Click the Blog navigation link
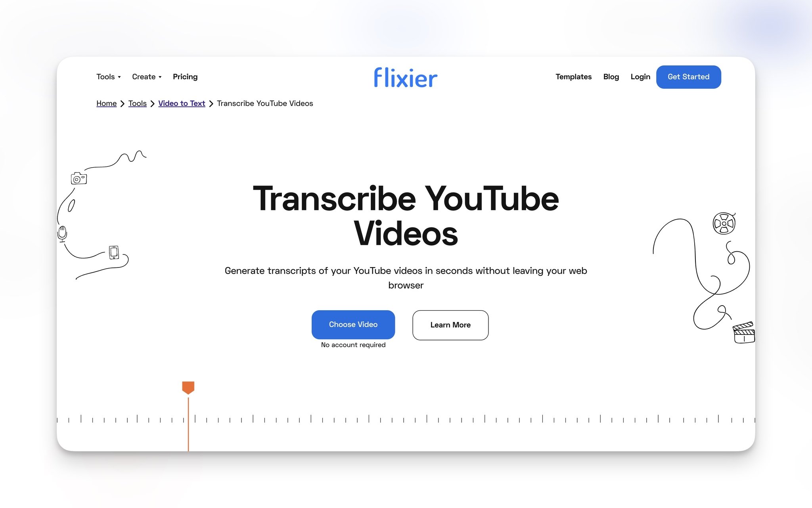 point(611,76)
